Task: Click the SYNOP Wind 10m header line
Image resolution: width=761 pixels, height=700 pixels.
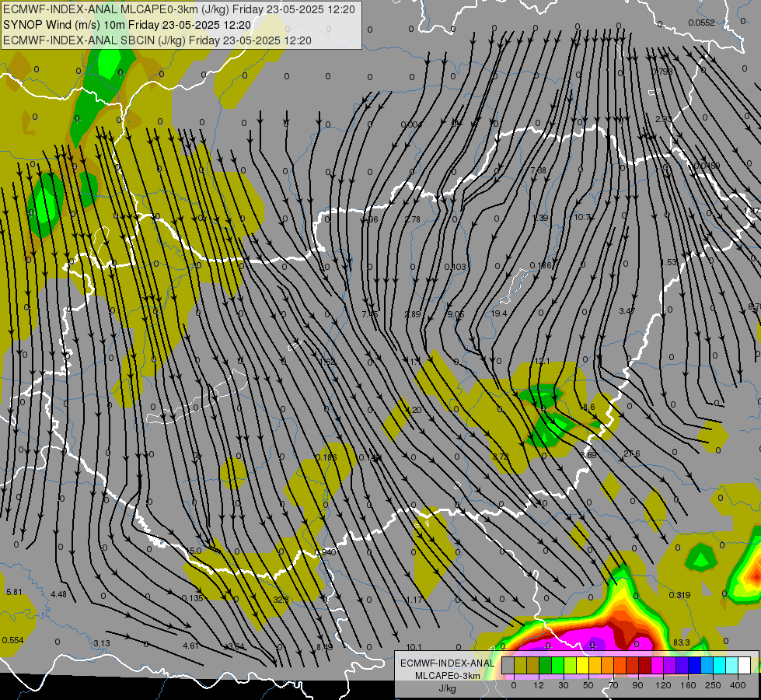Action: coord(127,25)
